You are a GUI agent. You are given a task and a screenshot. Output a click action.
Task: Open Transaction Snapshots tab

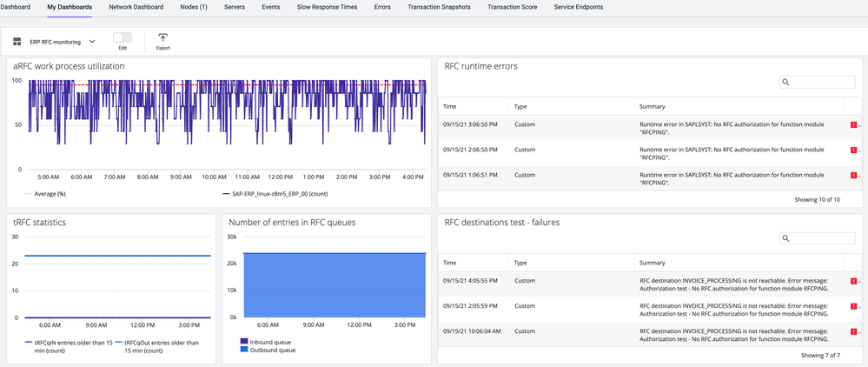[x=439, y=7]
